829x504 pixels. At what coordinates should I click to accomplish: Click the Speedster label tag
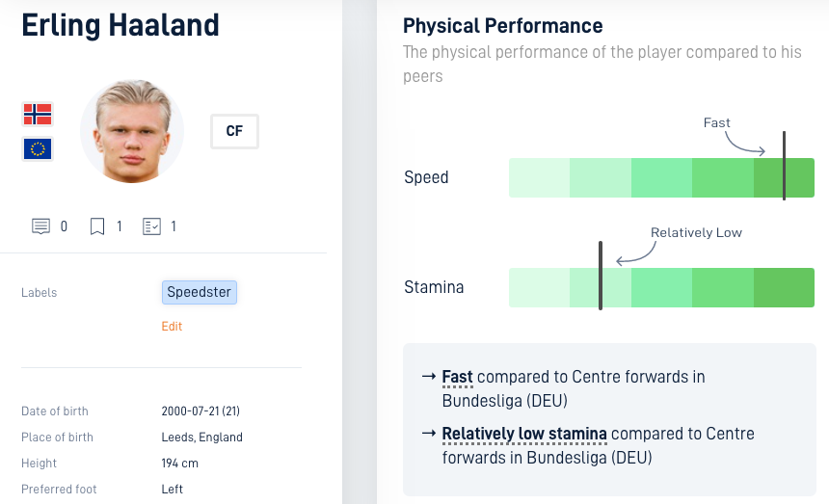click(x=200, y=292)
